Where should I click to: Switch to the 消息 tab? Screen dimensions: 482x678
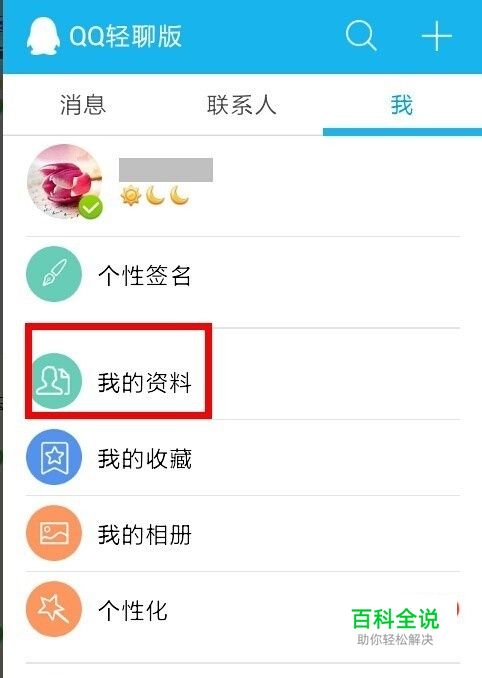point(83,105)
